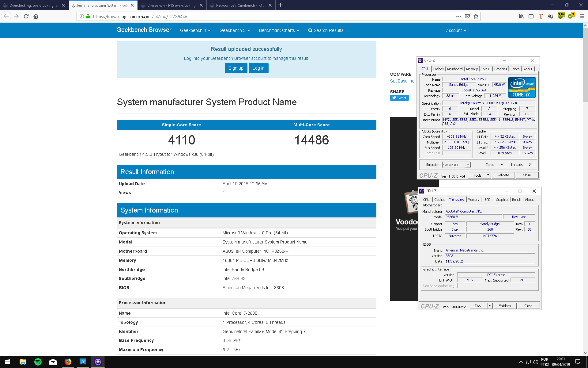Click the page vertical scrollbar thumb
This screenshot has height=368, width=588.
[585, 65]
